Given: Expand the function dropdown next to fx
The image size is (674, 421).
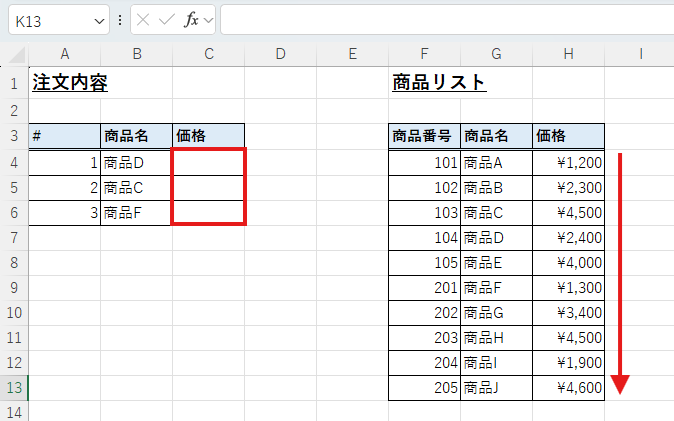Looking at the screenshot, I should click(208, 20).
